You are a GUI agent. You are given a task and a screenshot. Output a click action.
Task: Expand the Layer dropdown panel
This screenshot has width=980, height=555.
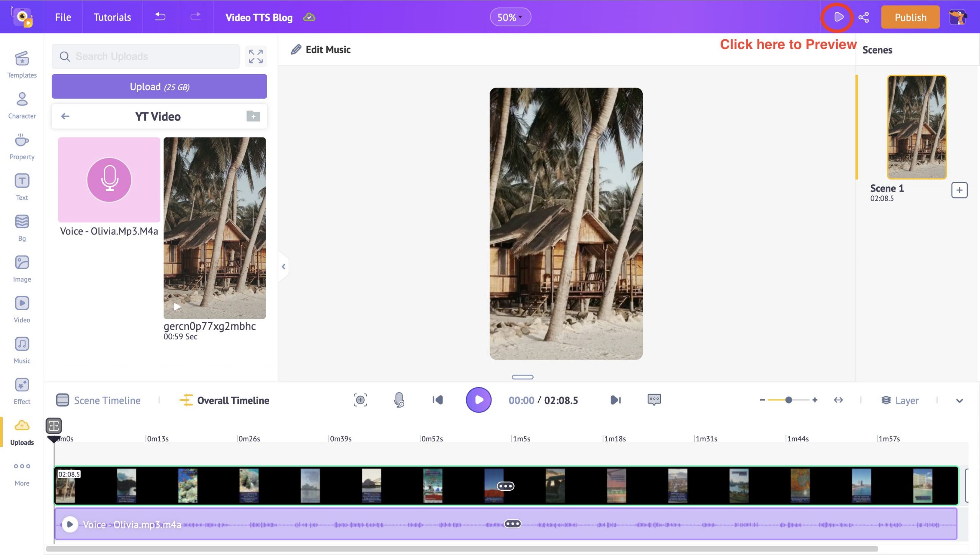tap(960, 400)
